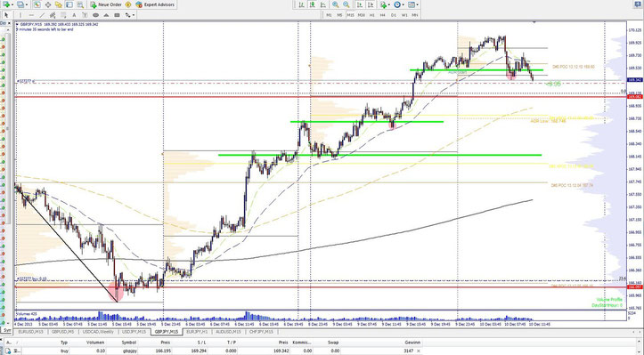
Task: Select the rectangle drawing tool
Action: 117,15
